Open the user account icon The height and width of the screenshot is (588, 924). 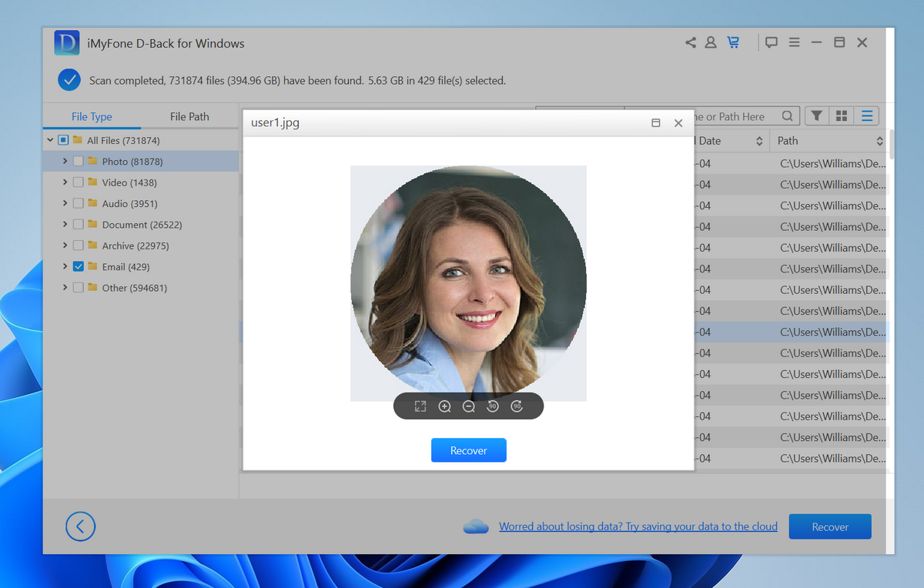(711, 43)
